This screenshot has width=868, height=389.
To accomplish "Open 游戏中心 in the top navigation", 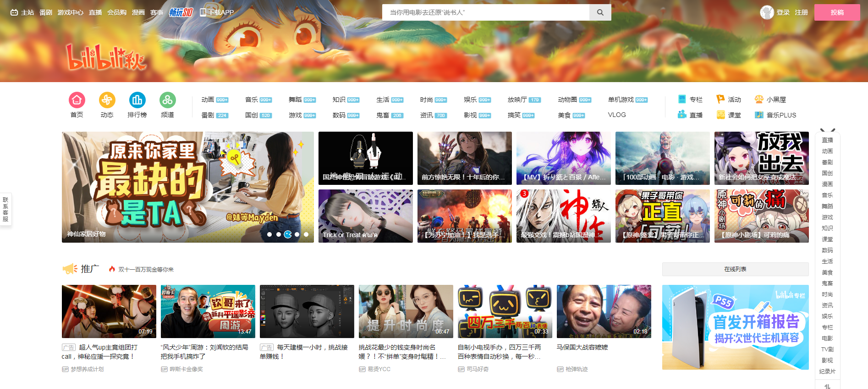I will point(71,12).
